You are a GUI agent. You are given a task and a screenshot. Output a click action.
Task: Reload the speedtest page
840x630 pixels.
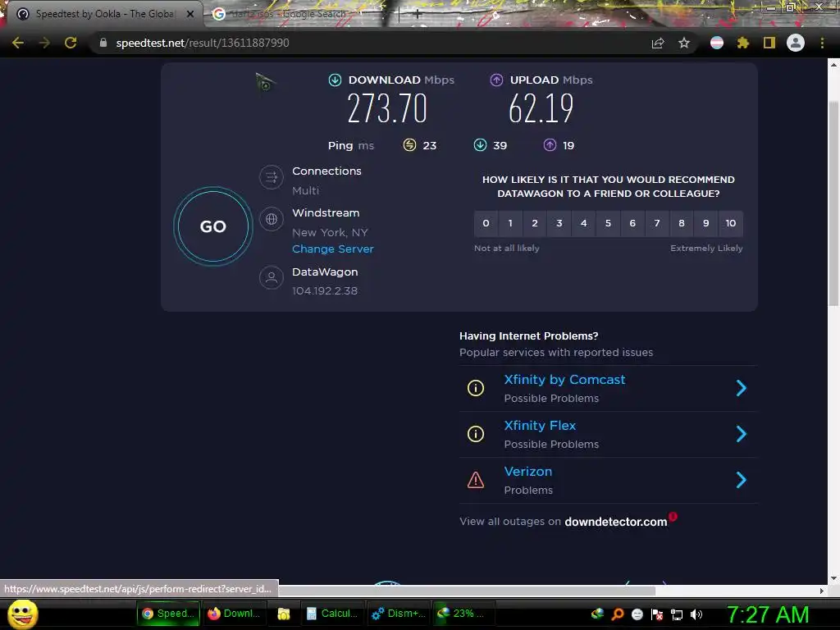tap(71, 43)
